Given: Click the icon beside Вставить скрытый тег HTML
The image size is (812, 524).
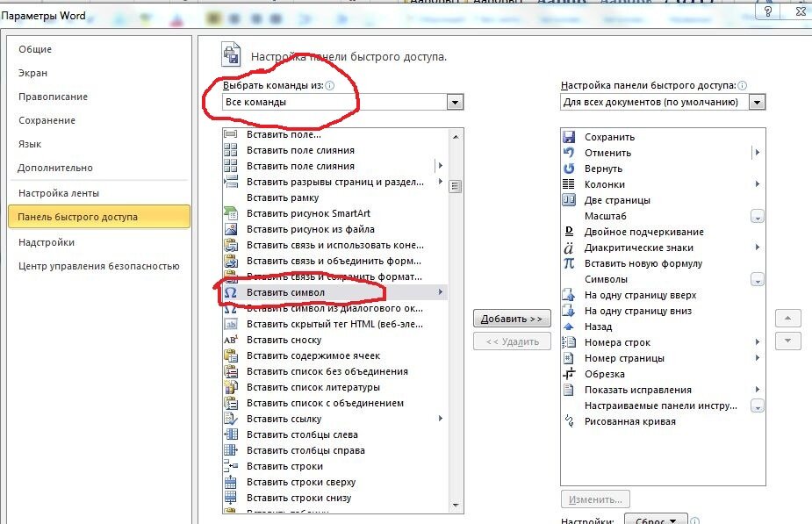Looking at the screenshot, I should tap(231, 324).
